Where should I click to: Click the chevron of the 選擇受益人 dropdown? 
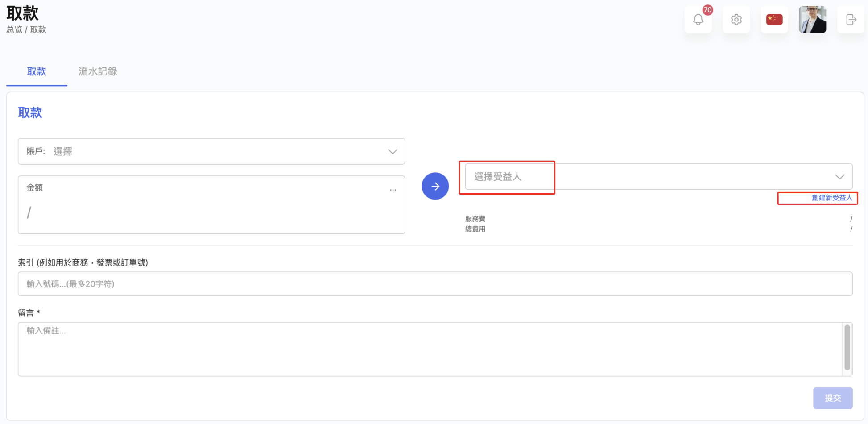click(x=839, y=177)
